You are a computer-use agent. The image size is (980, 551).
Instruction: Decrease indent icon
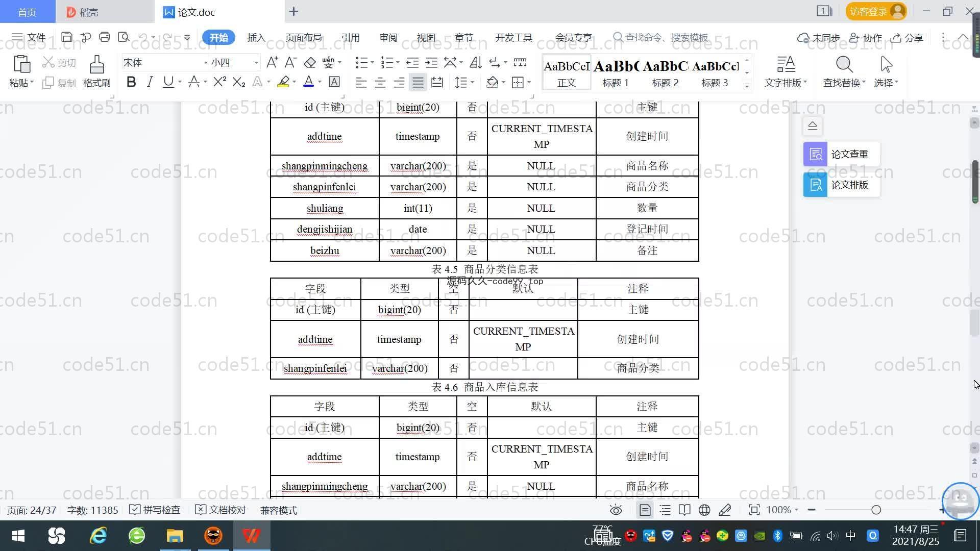point(412,63)
